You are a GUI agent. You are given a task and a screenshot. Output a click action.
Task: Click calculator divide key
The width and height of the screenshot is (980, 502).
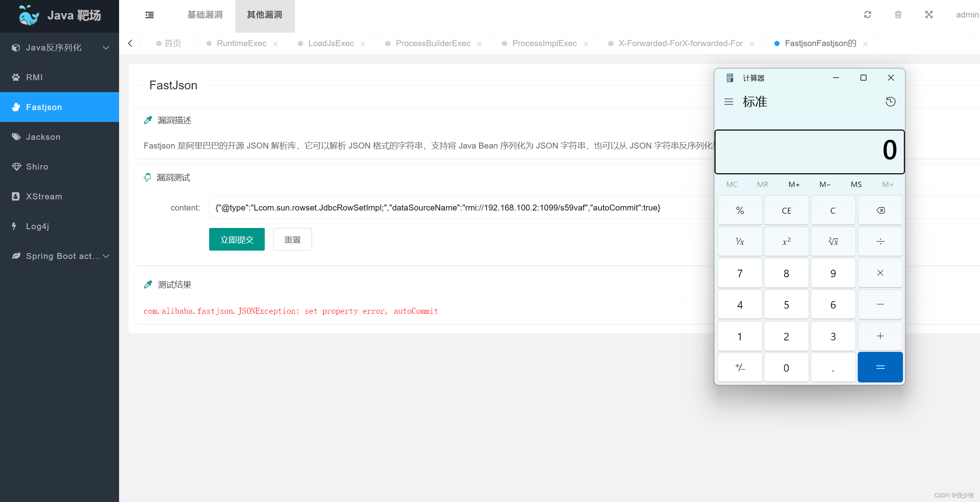880,241
